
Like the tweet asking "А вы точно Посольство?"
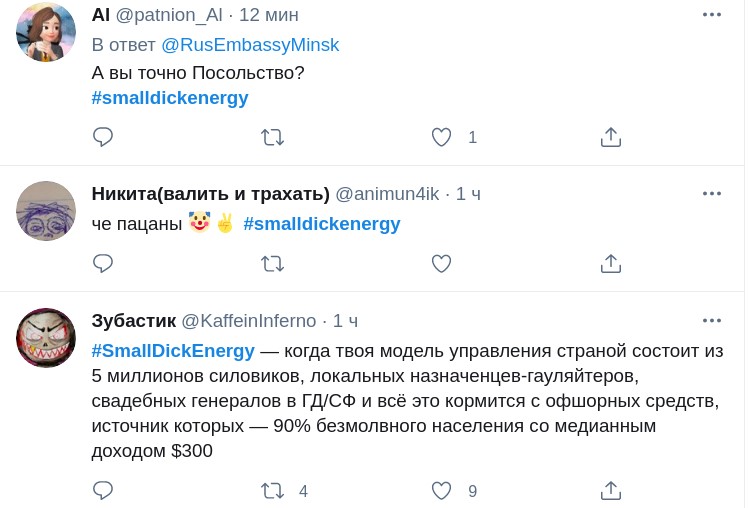click(x=441, y=137)
